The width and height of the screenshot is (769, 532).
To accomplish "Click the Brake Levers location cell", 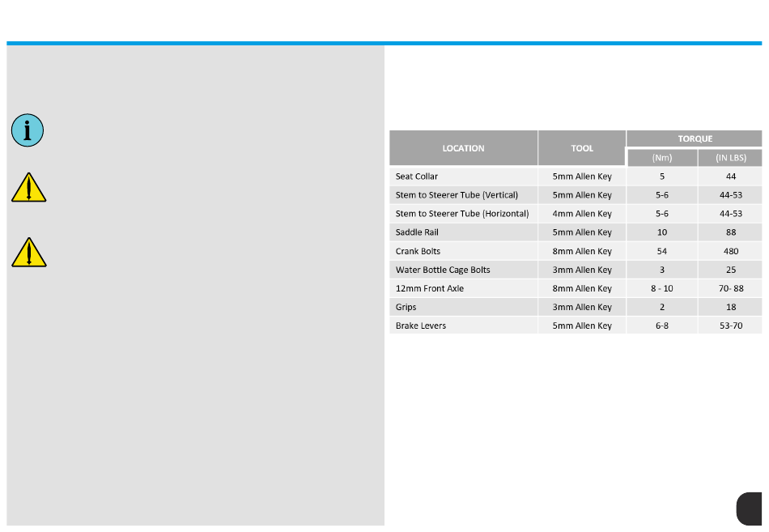I will click(464, 326).
